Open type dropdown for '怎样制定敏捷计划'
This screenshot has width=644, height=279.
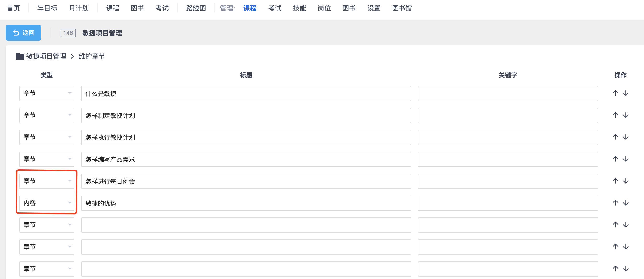click(x=47, y=115)
